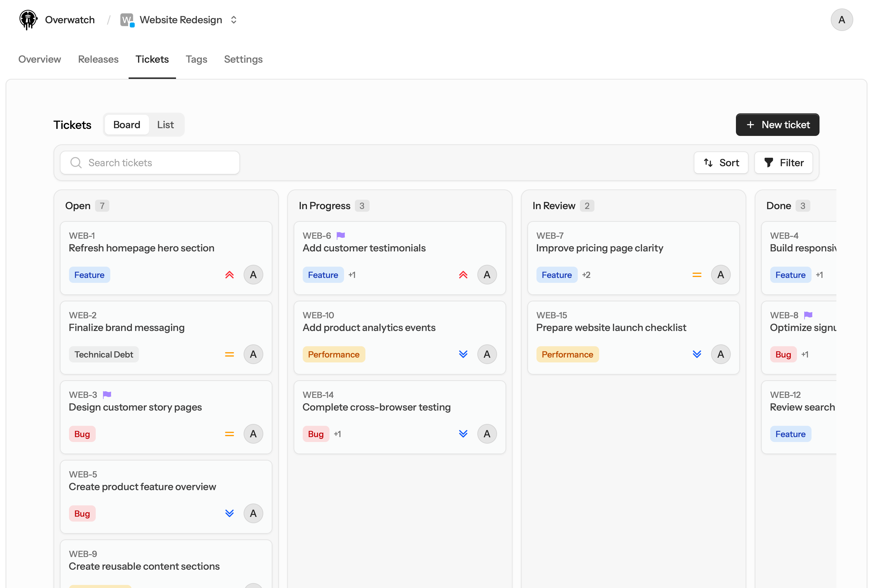Click the Open column count badge 7
The width and height of the screenshot is (873, 588).
102,206
